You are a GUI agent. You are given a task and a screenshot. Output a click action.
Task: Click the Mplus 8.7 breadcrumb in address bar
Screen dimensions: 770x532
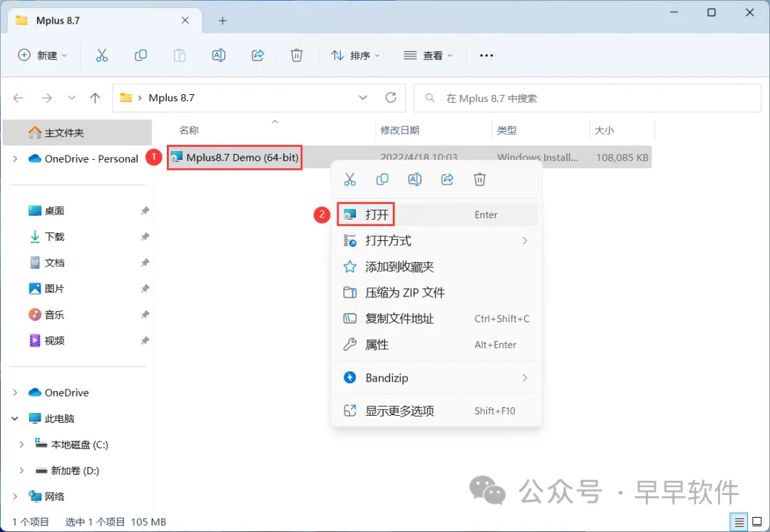pos(171,98)
